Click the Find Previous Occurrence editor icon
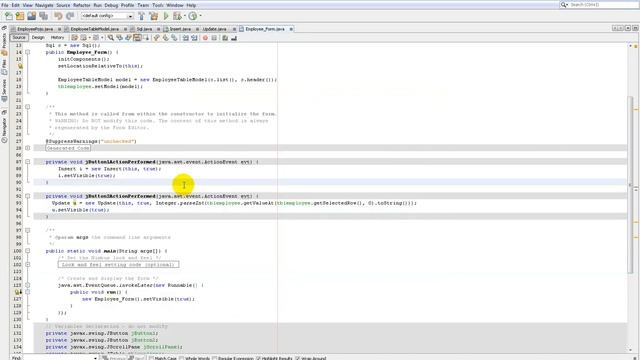 [x=120, y=38]
